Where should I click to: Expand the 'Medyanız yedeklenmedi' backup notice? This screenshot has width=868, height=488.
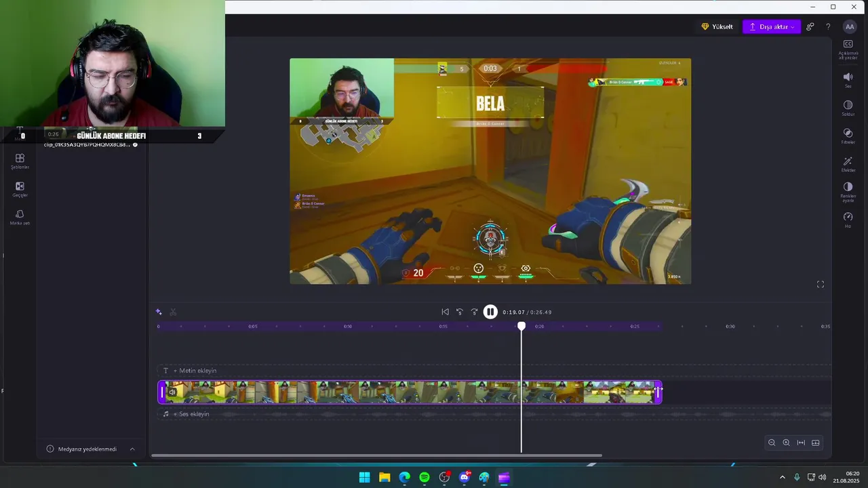pyautogui.click(x=132, y=449)
